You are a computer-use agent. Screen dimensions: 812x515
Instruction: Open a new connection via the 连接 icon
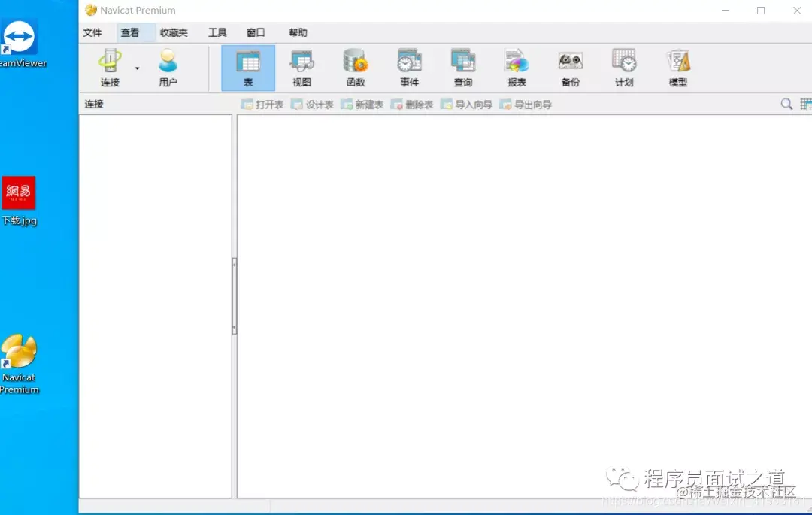tap(108, 67)
